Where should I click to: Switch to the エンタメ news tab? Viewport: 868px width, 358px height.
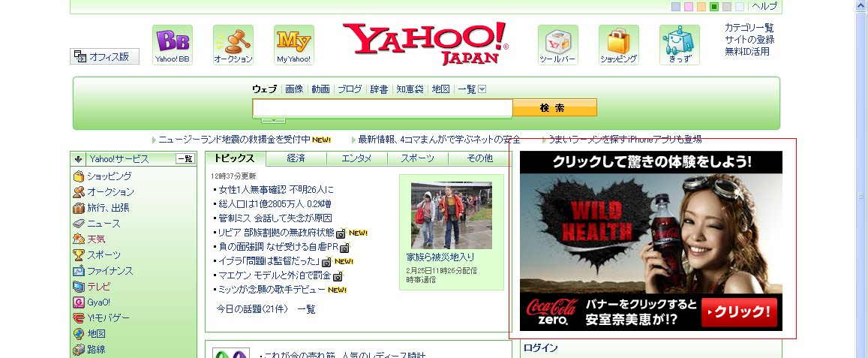click(356, 158)
